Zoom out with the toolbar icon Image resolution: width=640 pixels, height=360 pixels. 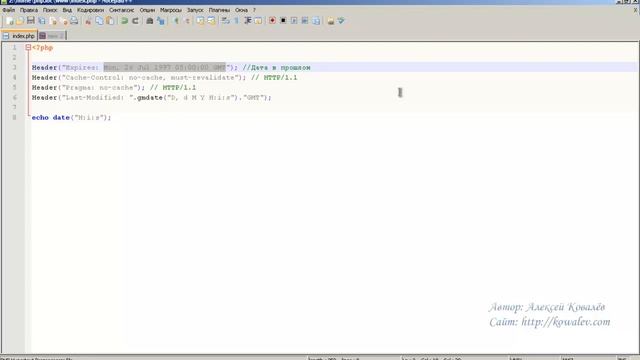(x=187, y=21)
